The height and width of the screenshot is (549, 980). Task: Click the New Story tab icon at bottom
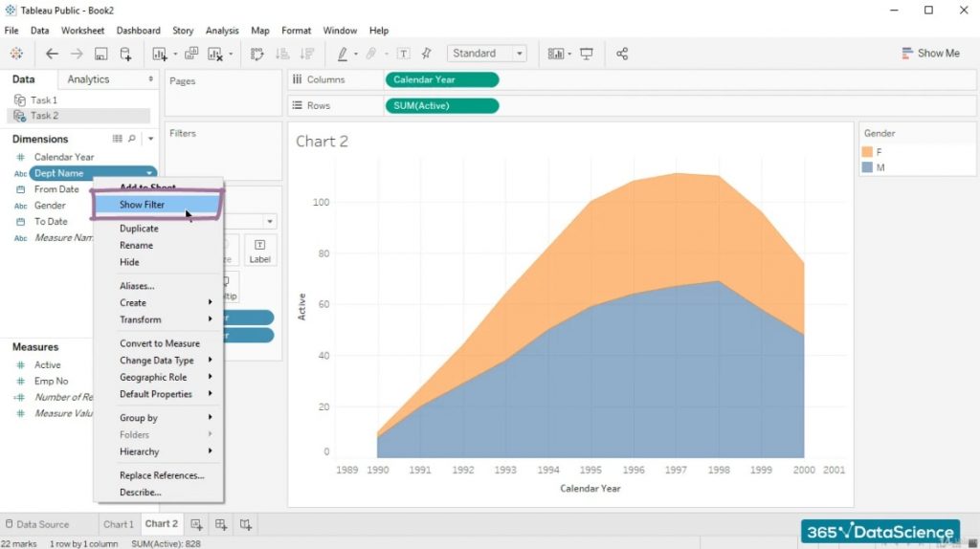pos(246,525)
